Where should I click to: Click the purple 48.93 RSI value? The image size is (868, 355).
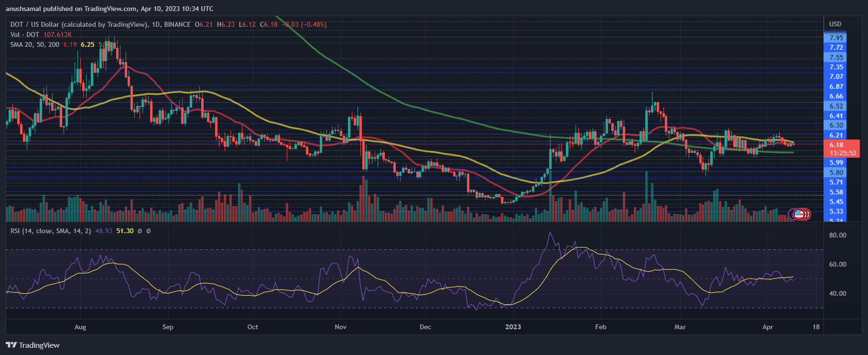tap(104, 231)
